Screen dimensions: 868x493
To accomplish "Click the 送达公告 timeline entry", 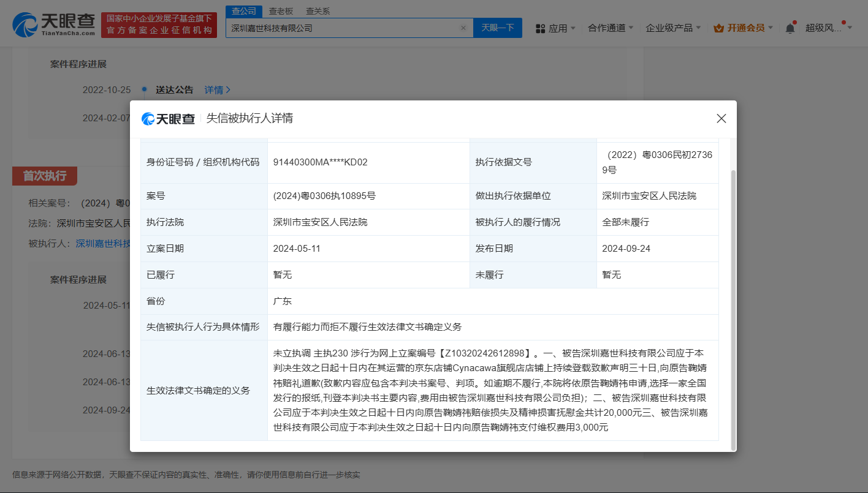I will click(174, 89).
